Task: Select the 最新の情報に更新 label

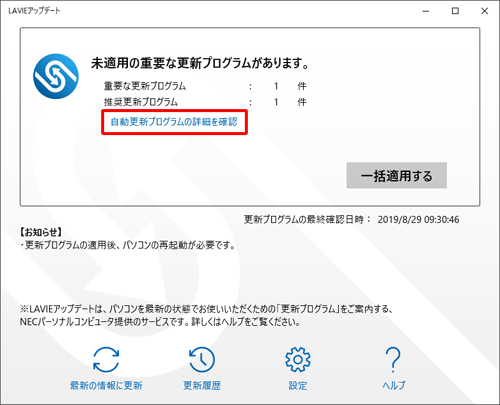Action: coord(106,386)
